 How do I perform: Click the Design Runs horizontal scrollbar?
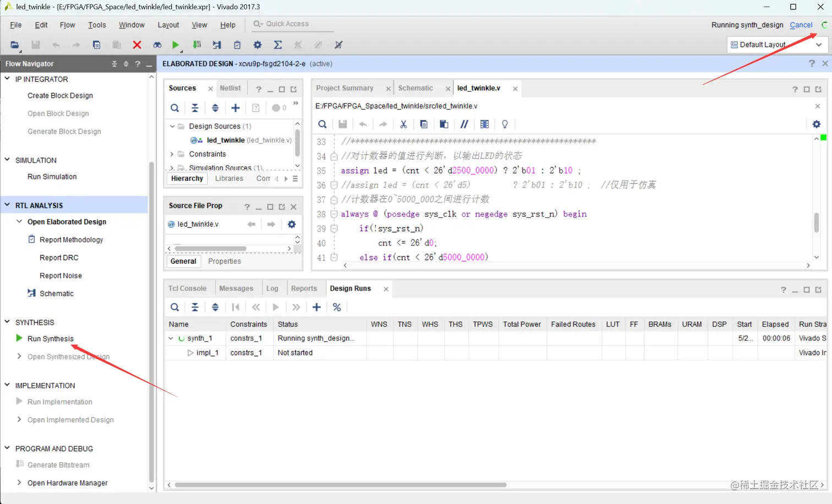pos(340,485)
